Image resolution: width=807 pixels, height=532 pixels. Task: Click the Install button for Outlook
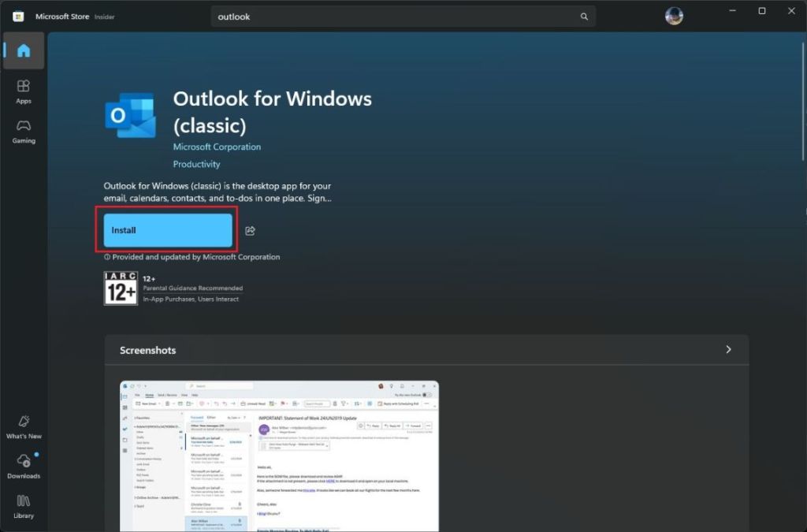tap(167, 229)
